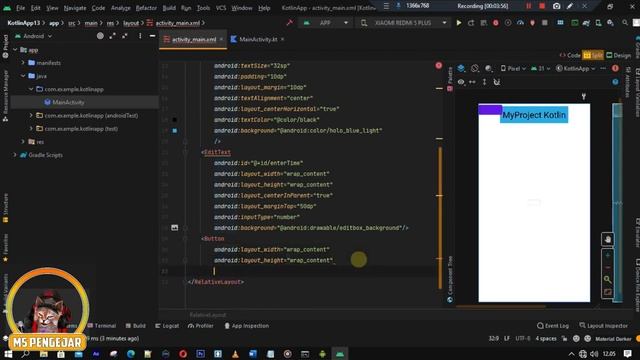This screenshot has width=640, height=360.
Task: Open the App Inspection tool window
Action: click(x=247, y=326)
